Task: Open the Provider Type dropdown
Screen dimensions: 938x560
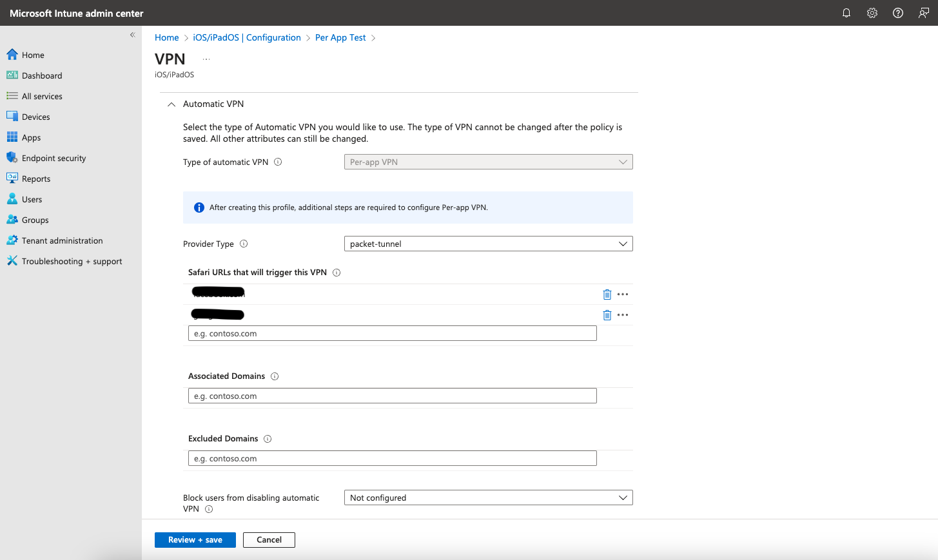Action: tap(488, 244)
